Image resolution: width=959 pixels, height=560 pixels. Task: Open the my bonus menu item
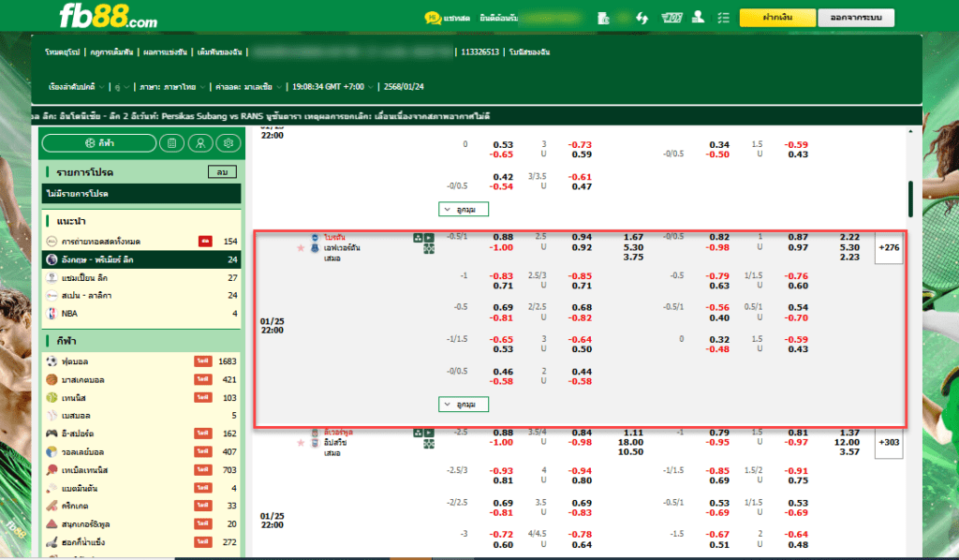click(530, 52)
